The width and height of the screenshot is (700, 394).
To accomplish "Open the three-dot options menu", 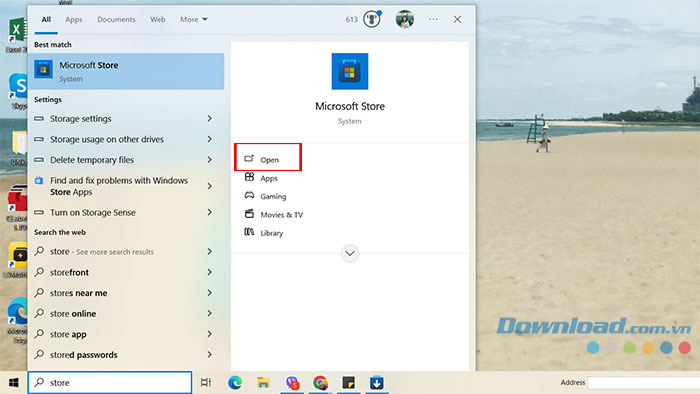I will [x=433, y=19].
